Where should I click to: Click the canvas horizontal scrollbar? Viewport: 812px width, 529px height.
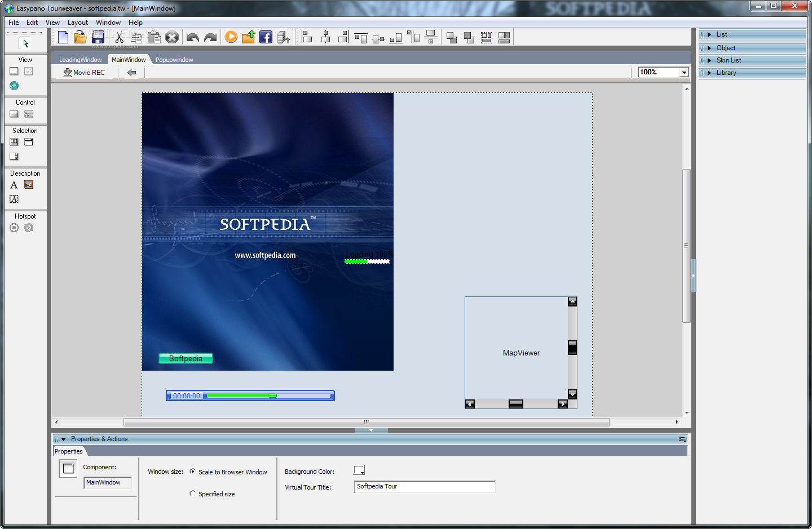(366, 422)
